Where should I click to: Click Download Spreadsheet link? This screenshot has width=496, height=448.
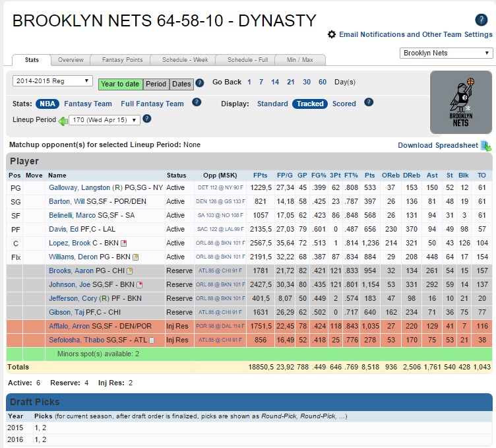438,145
